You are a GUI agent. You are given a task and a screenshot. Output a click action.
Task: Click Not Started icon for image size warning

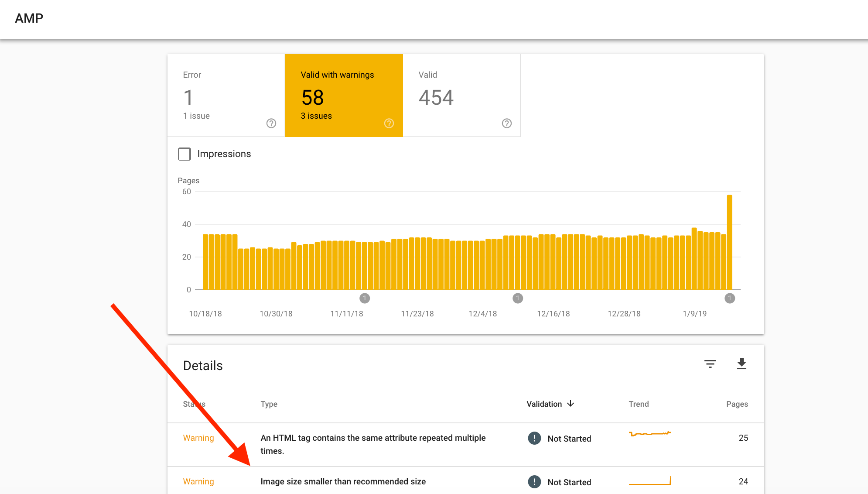tap(534, 482)
